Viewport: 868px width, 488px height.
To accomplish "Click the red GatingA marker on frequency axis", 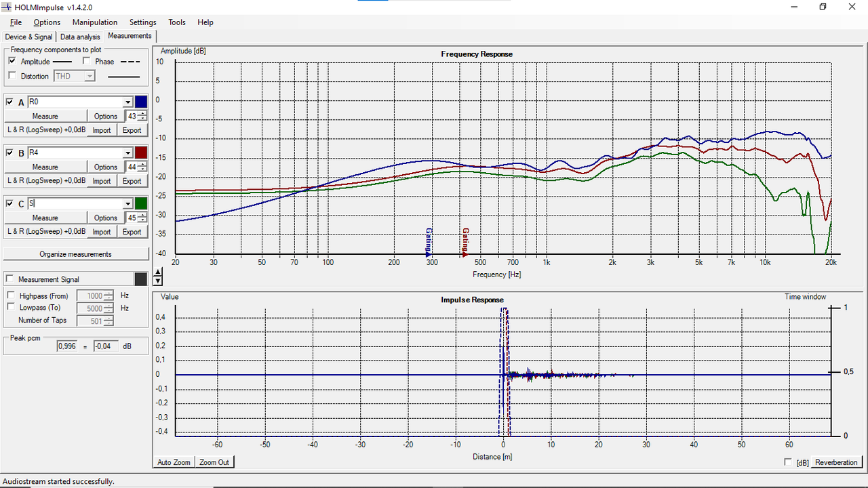I will click(465, 242).
